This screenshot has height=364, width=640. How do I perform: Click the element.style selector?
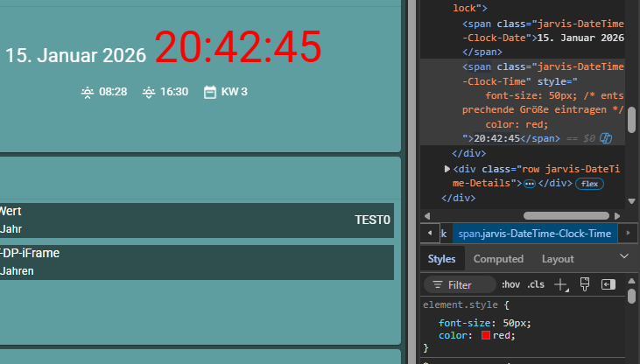(x=461, y=304)
